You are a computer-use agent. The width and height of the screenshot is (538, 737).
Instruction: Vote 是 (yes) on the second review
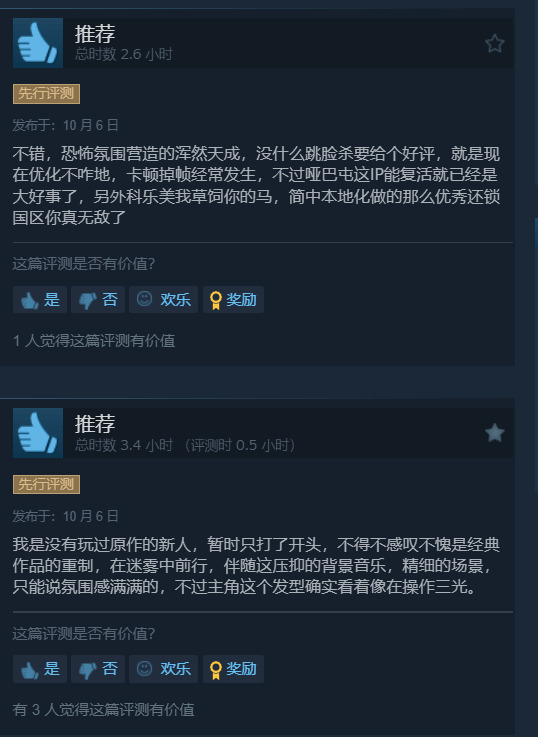click(40, 668)
